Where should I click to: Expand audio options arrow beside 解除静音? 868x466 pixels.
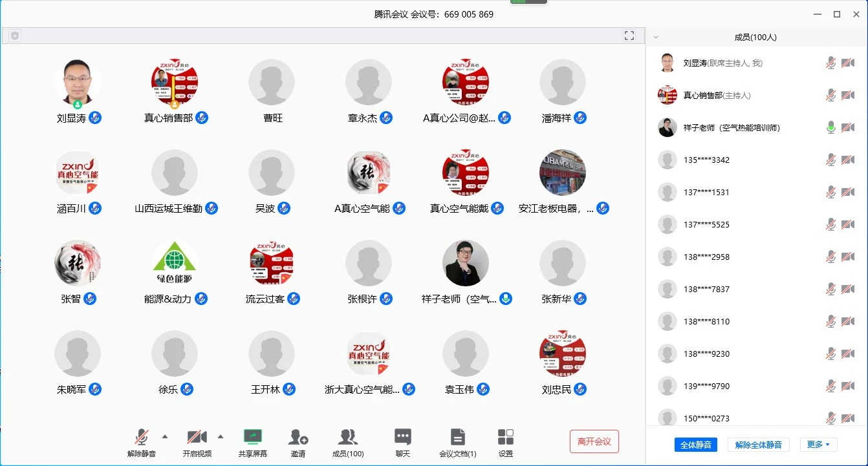click(x=164, y=435)
